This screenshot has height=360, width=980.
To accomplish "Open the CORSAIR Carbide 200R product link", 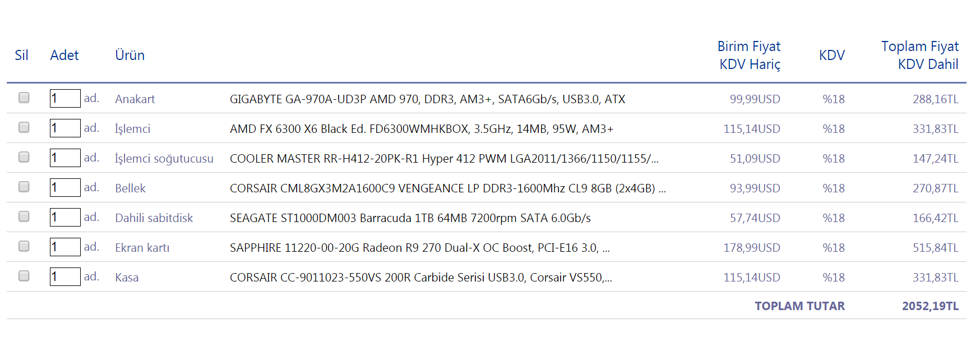I will (x=420, y=278).
